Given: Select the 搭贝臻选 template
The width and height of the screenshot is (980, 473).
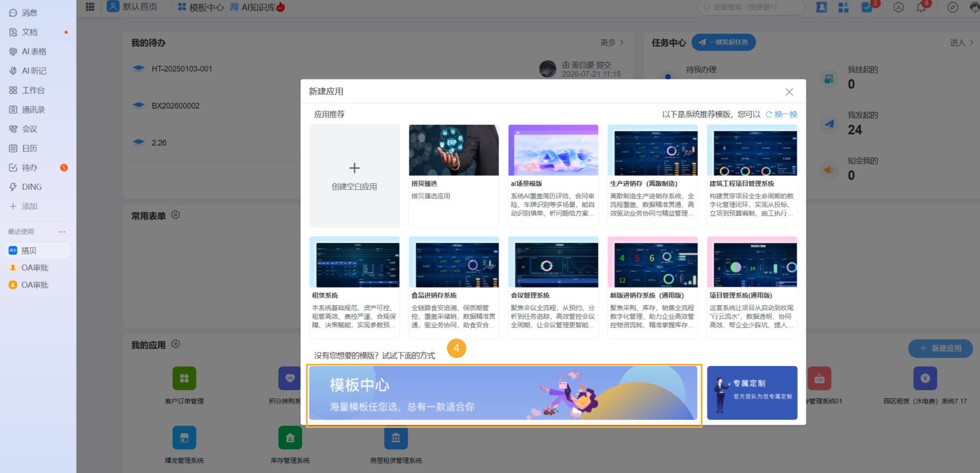Looking at the screenshot, I should 454,176.
